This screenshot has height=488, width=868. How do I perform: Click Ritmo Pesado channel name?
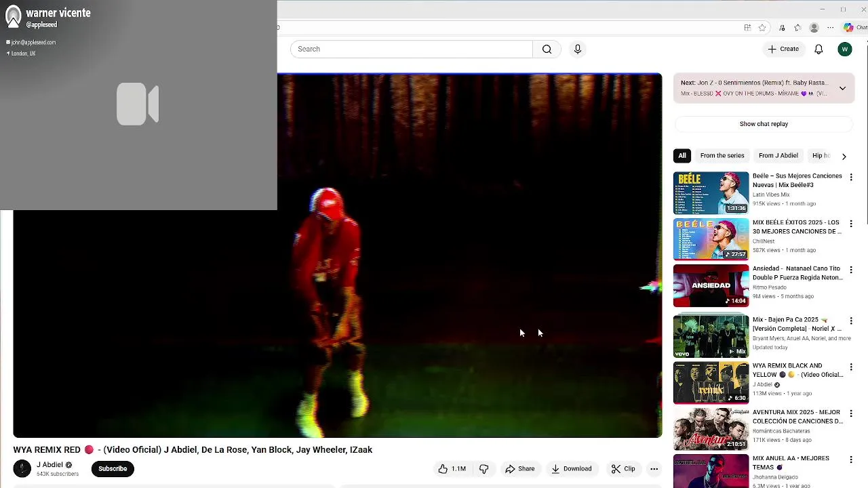(x=769, y=287)
